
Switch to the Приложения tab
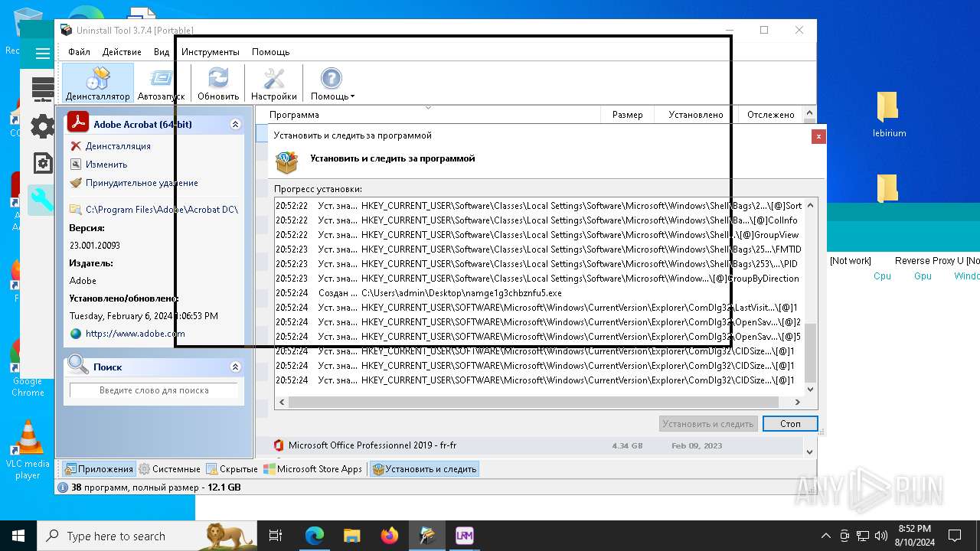pos(98,469)
